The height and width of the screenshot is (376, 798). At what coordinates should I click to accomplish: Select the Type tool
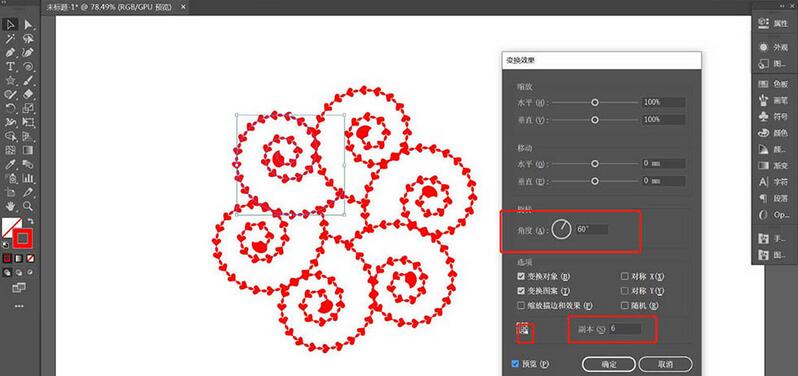10,67
